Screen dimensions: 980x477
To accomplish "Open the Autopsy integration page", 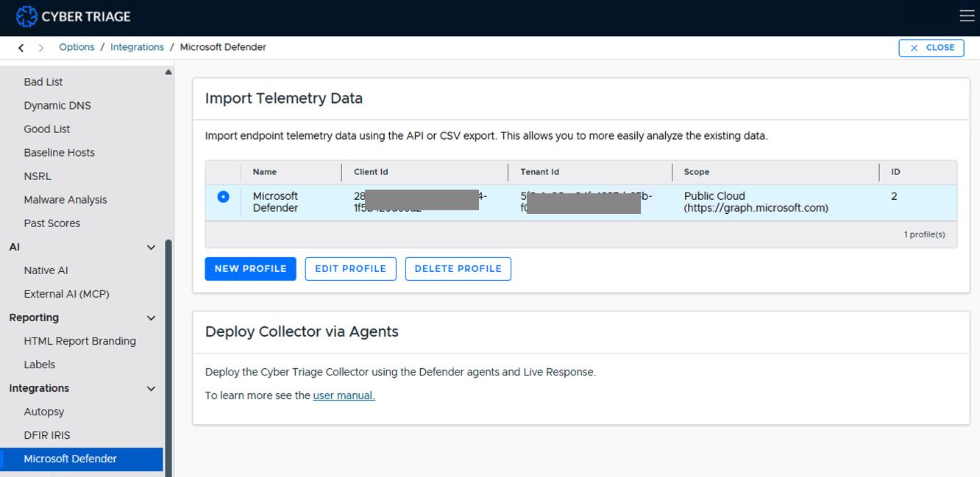I will (44, 412).
